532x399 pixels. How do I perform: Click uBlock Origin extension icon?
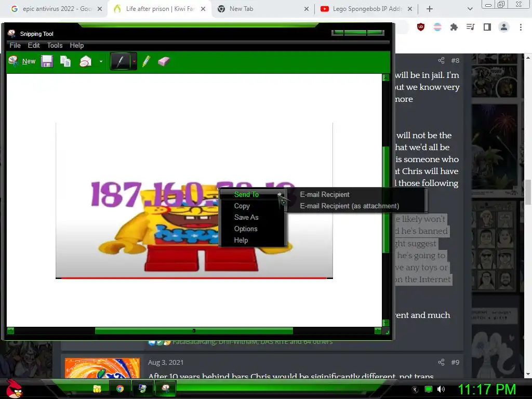[x=421, y=27]
